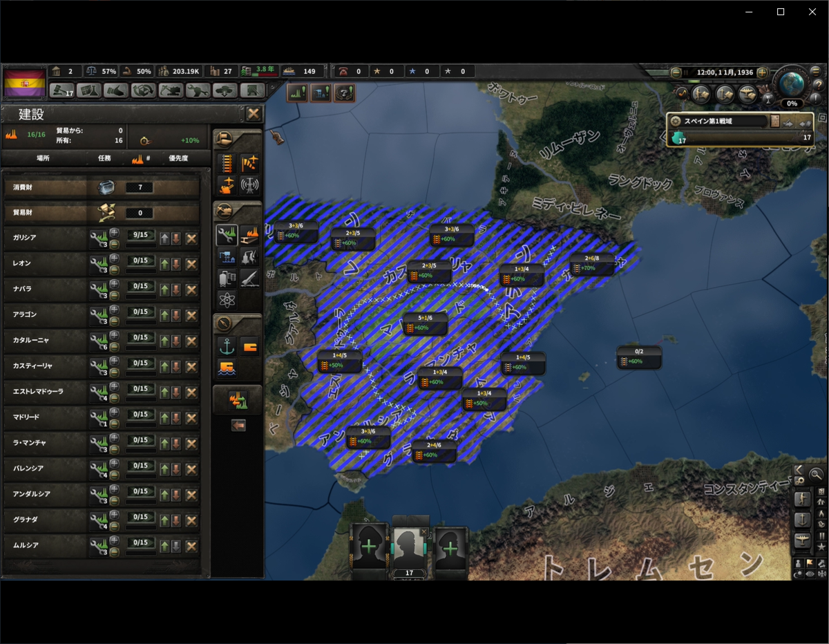The image size is (829, 644).
Task: Sort by 場所 column header
Action: click(43, 158)
